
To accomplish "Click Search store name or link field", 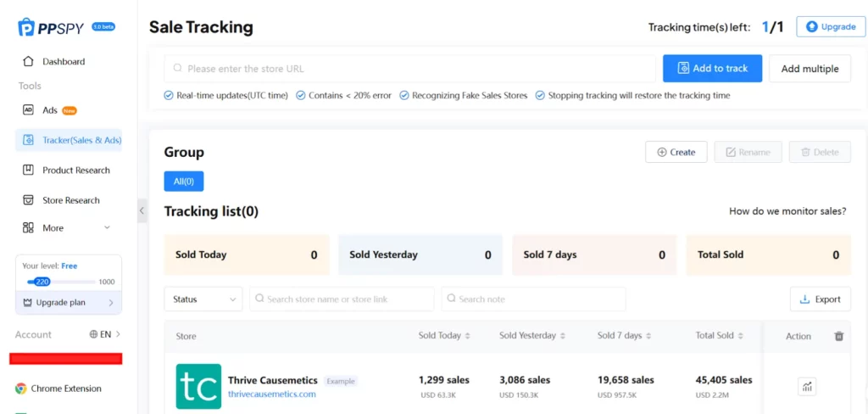I will coord(342,299).
